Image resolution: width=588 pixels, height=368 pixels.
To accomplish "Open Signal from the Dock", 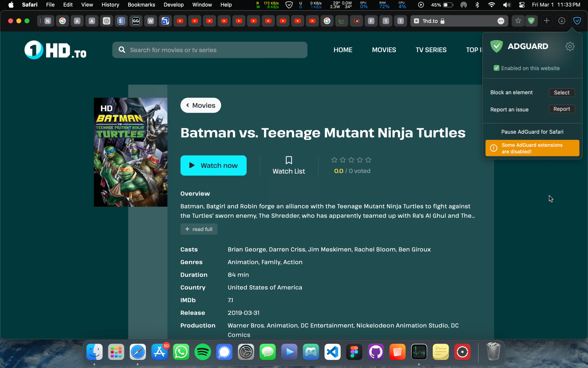I will pos(224,352).
